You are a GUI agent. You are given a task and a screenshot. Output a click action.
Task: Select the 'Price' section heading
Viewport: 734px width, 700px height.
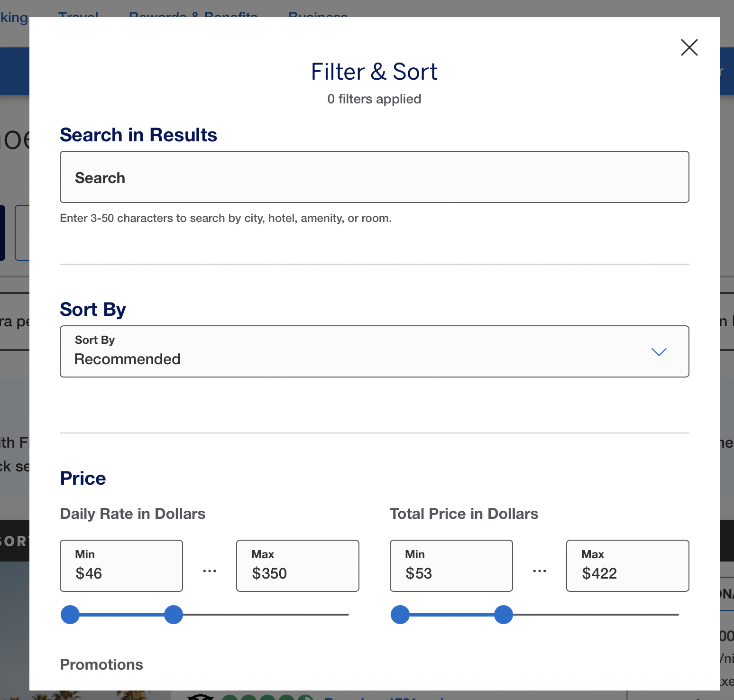83,478
